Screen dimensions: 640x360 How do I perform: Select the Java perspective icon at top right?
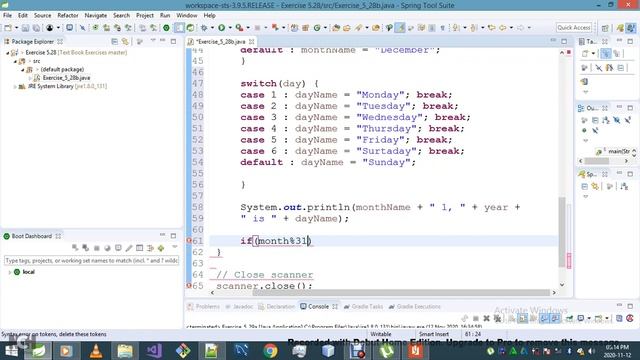coord(620,28)
